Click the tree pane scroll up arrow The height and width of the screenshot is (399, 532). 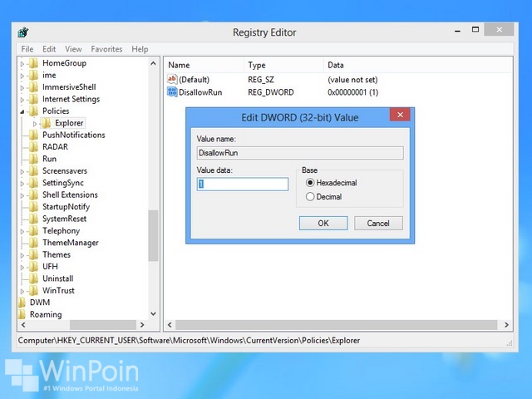point(153,63)
